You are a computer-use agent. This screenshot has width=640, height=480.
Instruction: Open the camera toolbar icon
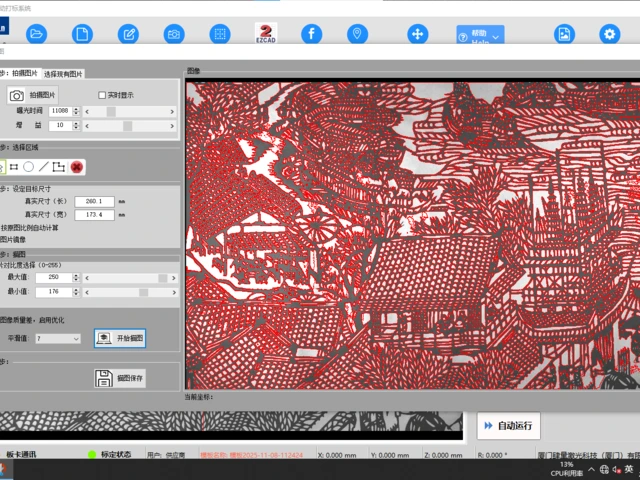coord(174,34)
